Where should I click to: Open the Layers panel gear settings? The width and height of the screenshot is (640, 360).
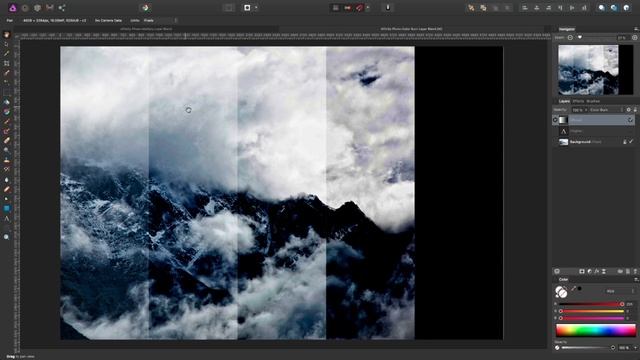coord(629,110)
